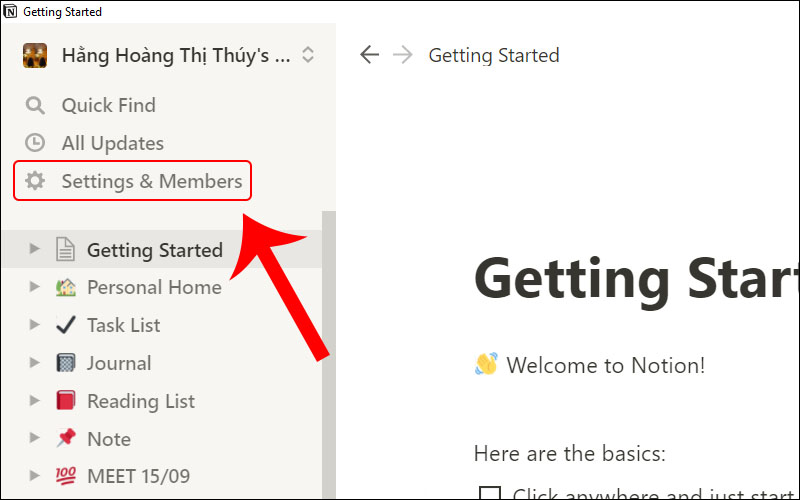800x500 pixels.
Task: Click the Getting Started breadcrumb
Action: (494, 55)
